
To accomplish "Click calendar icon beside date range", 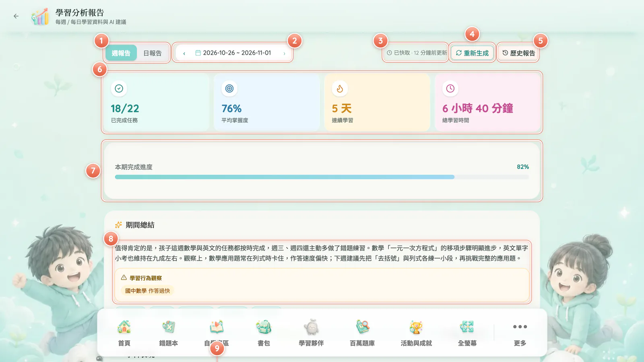I will (198, 53).
